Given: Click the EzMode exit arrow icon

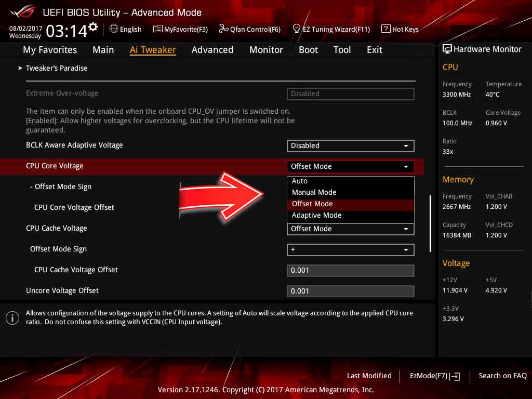Looking at the screenshot, I should (x=455, y=376).
